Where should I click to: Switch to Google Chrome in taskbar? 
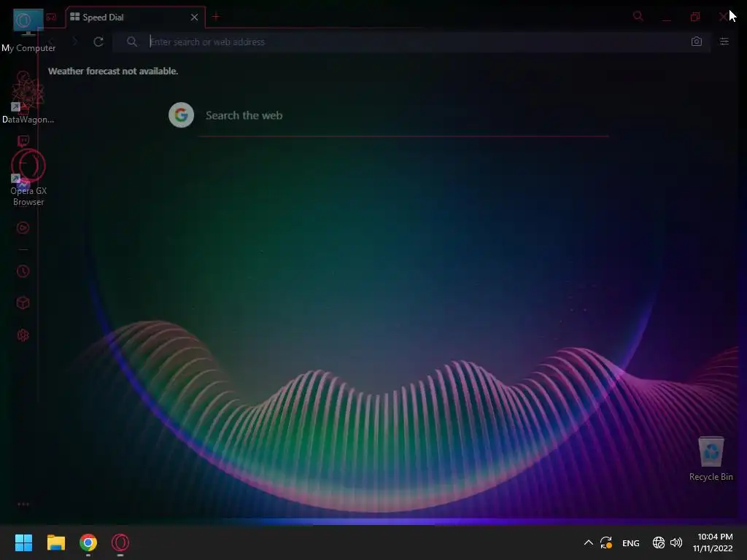88,542
